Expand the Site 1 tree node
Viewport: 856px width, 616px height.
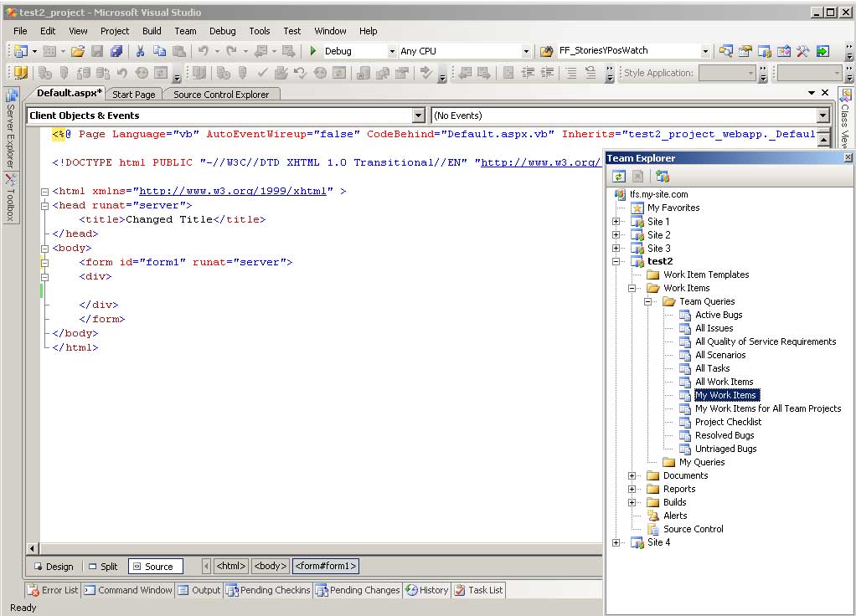click(x=616, y=222)
